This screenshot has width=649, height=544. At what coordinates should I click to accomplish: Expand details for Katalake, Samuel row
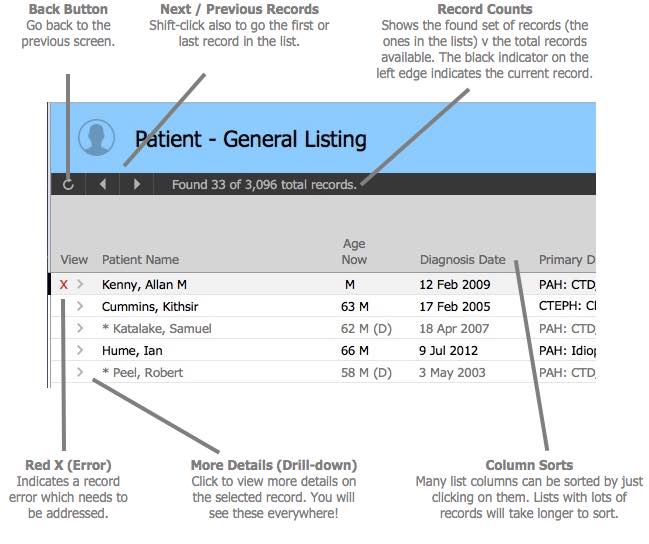click(x=80, y=329)
